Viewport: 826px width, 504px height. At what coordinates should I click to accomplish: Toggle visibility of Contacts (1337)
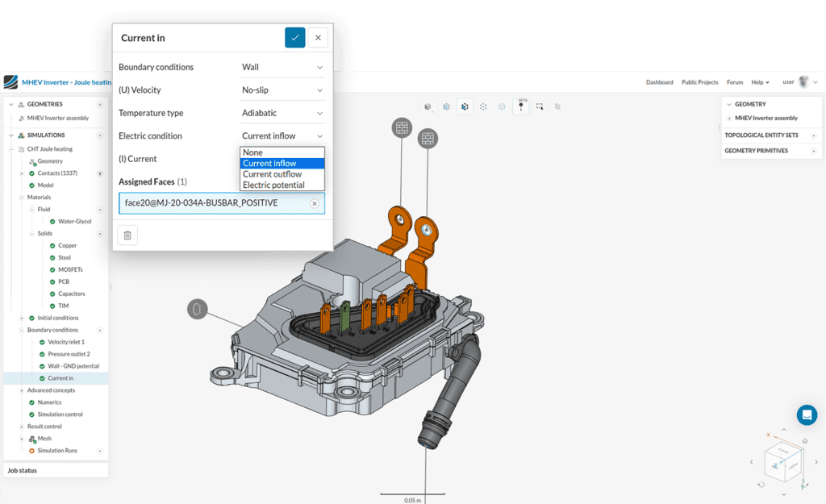[101, 173]
